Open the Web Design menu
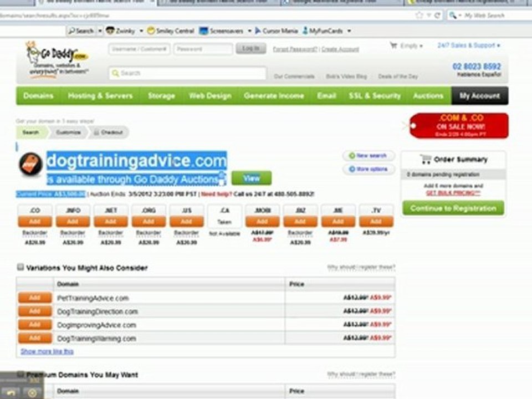Viewport: 532px width, 399px height. point(210,96)
